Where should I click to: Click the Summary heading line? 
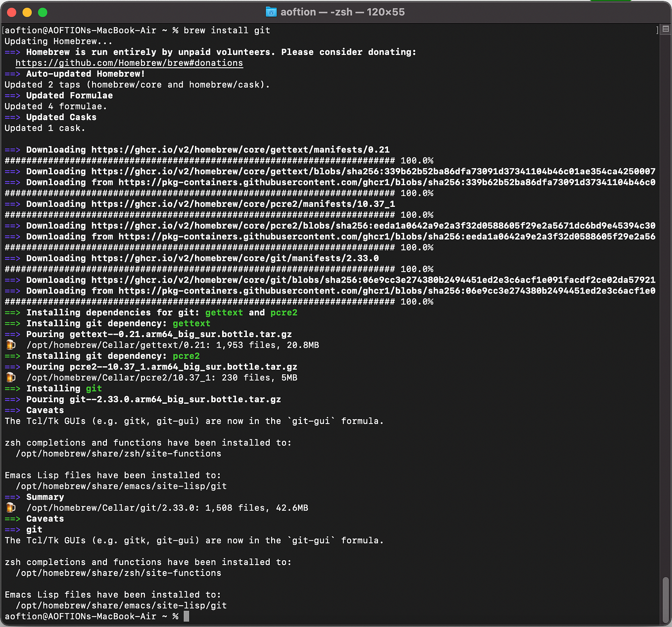click(x=45, y=497)
